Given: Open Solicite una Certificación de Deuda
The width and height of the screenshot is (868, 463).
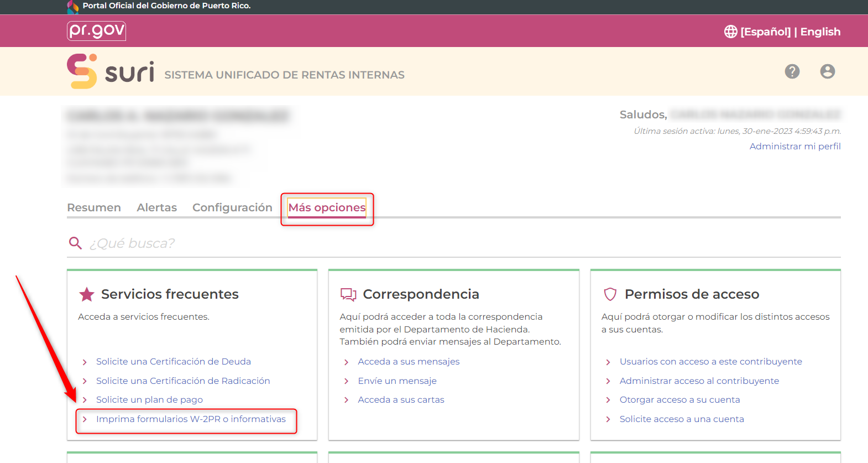Looking at the screenshot, I should [x=173, y=362].
